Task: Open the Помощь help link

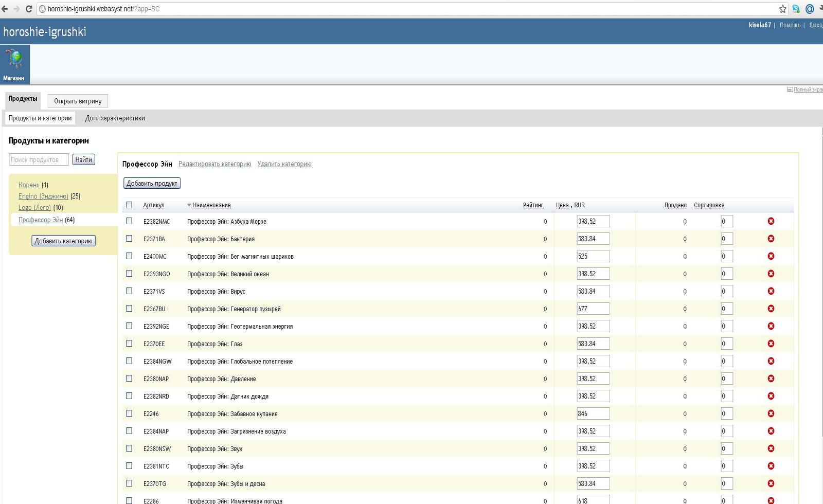Action: [790, 25]
